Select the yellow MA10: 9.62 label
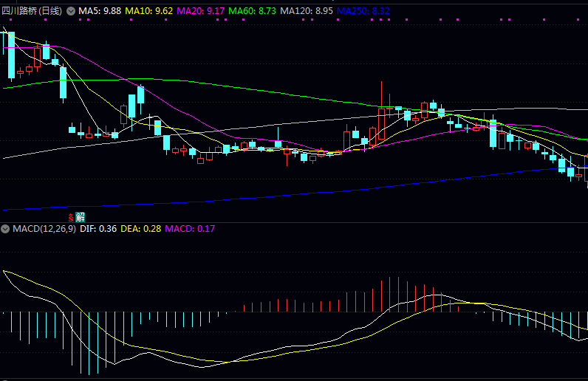The image size is (588, 381). pos(148,12)
